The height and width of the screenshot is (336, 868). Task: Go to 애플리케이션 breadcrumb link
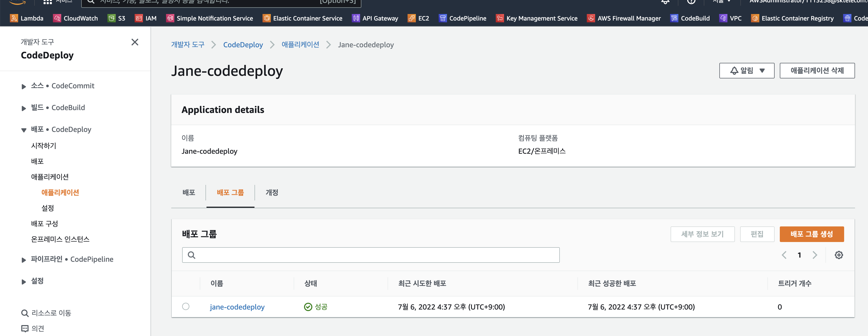coord(300,44)
